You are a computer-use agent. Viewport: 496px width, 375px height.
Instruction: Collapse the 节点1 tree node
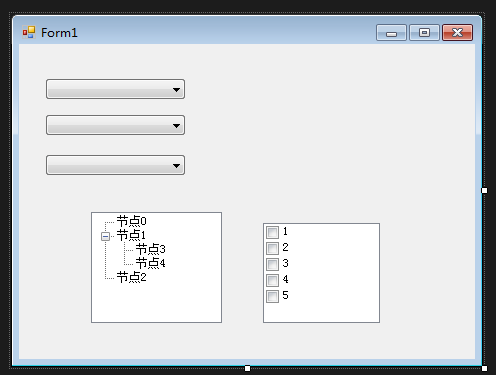click(x=105, y=236)
